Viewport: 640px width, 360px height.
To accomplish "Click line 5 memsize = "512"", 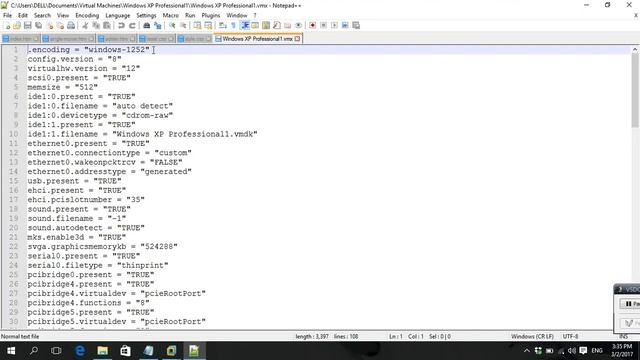I will pyautogui.click(x=62, y=87).
